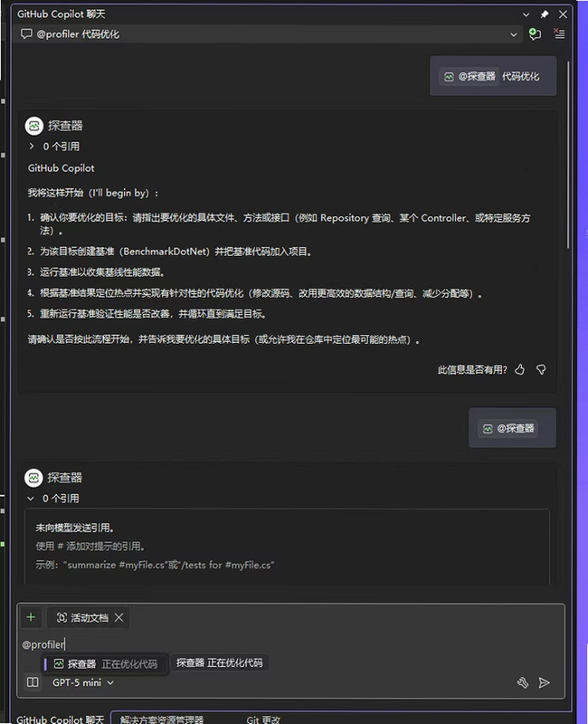Click the second @探查器 message bubble
588x724 pixels.
coord(512,428)
